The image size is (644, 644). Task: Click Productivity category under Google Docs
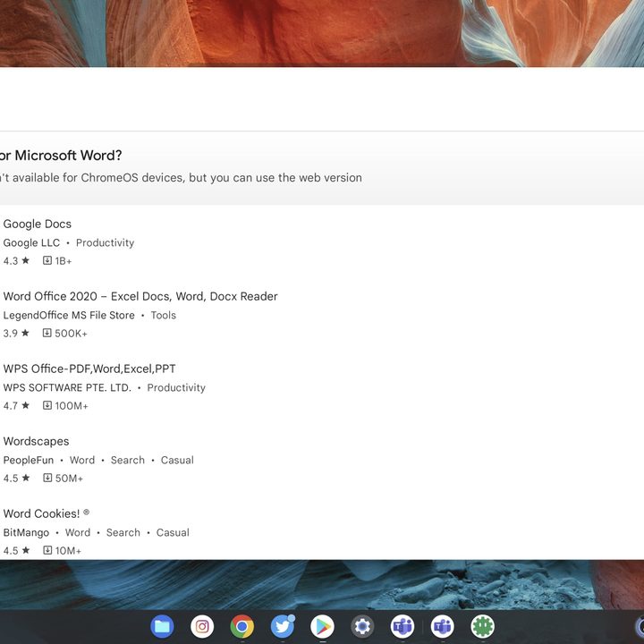coord(106,242)
